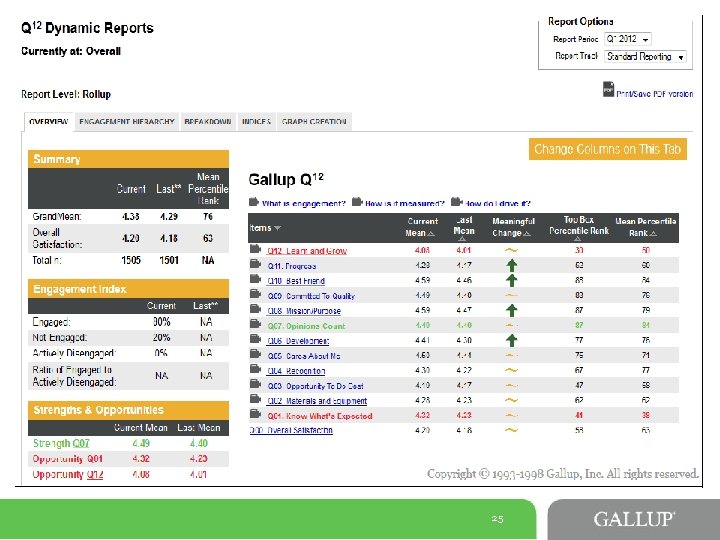Click the yellow wave icon in Overall Satisfaction row
720x540 pixels.
(x=511, y=430)
